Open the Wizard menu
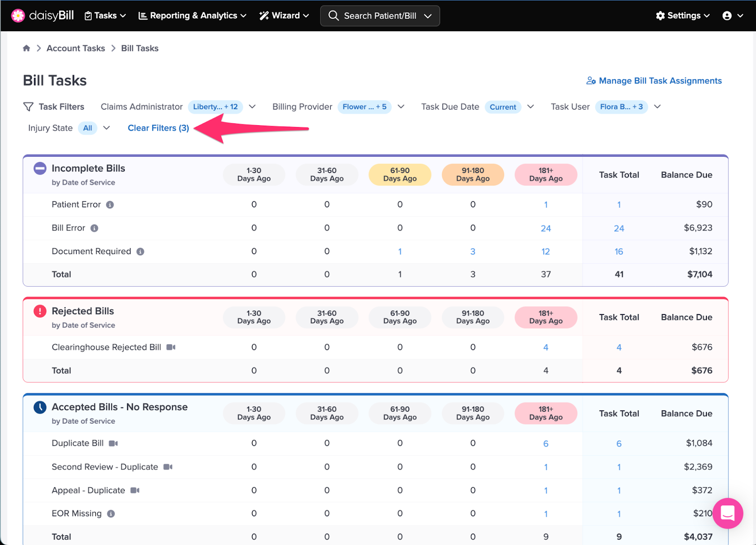 click(x=284, y=16)
